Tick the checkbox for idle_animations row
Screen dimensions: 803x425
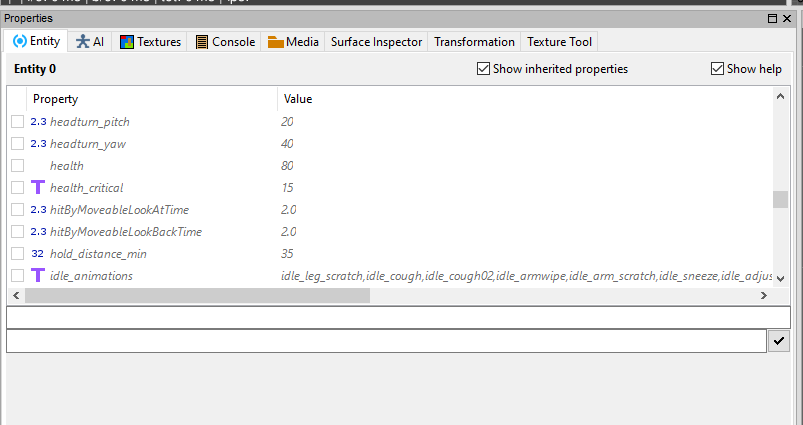tap(17, 276)
